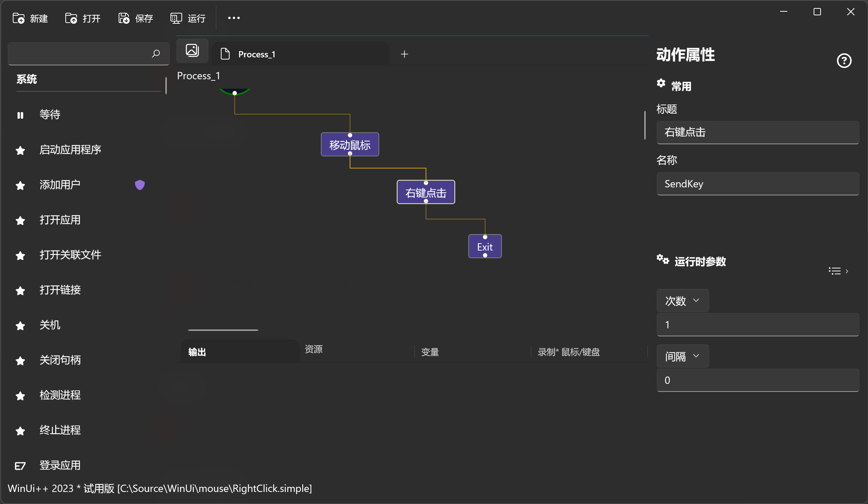Image resolution: width=868 pixels, height=504 pixels.
Task: Click the shield icon next to 添加用户
Action: [x=140, y=185]
